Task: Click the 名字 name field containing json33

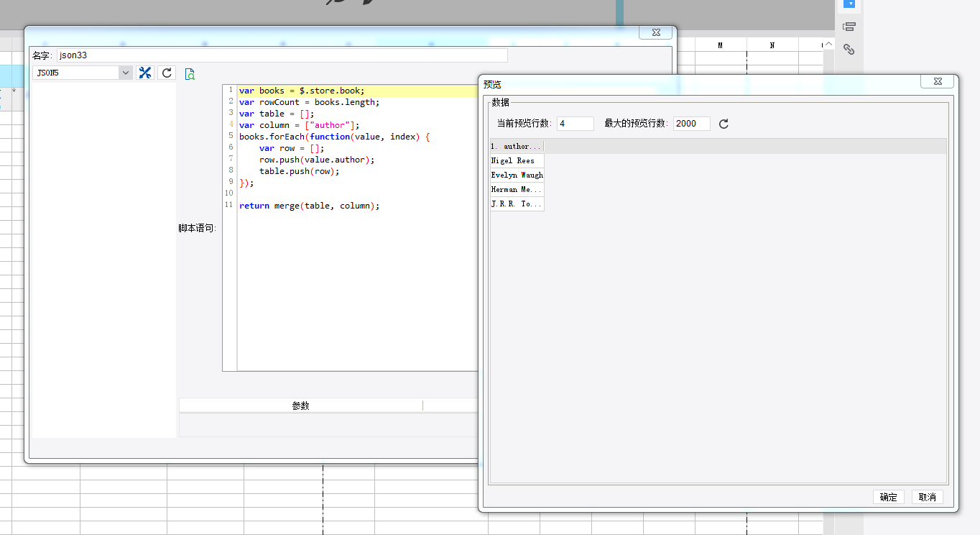Action: 282,55
